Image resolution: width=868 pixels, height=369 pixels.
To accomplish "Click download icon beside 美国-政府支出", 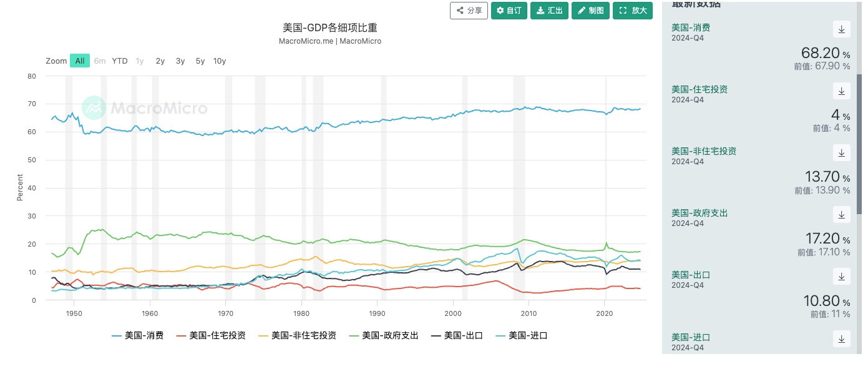I will [x=841, y=214].
